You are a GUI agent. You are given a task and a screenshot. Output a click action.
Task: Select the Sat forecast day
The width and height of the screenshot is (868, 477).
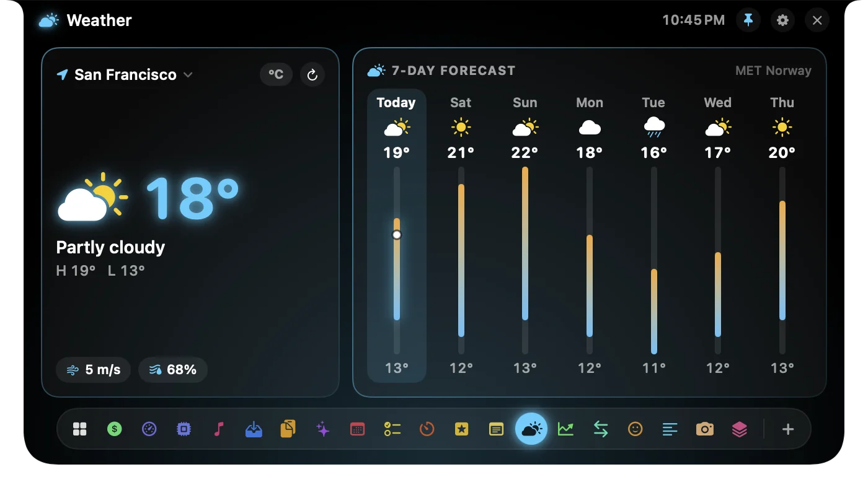[461, 235]
